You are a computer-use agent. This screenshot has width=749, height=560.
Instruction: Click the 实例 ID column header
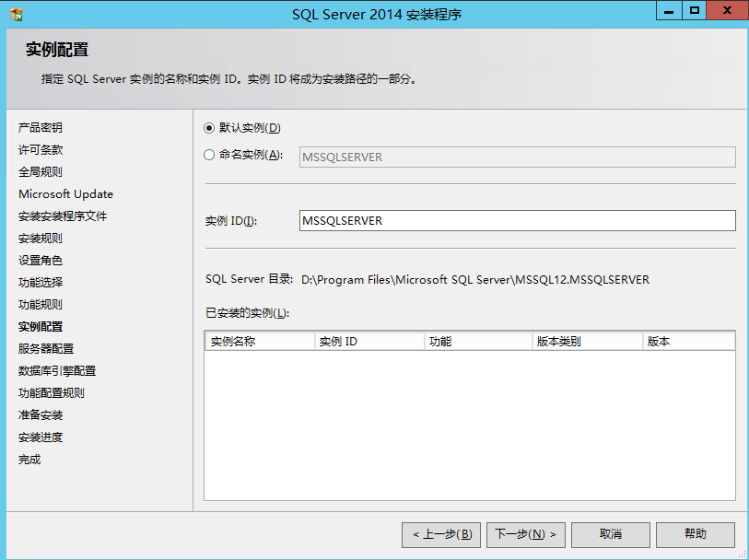369,342
